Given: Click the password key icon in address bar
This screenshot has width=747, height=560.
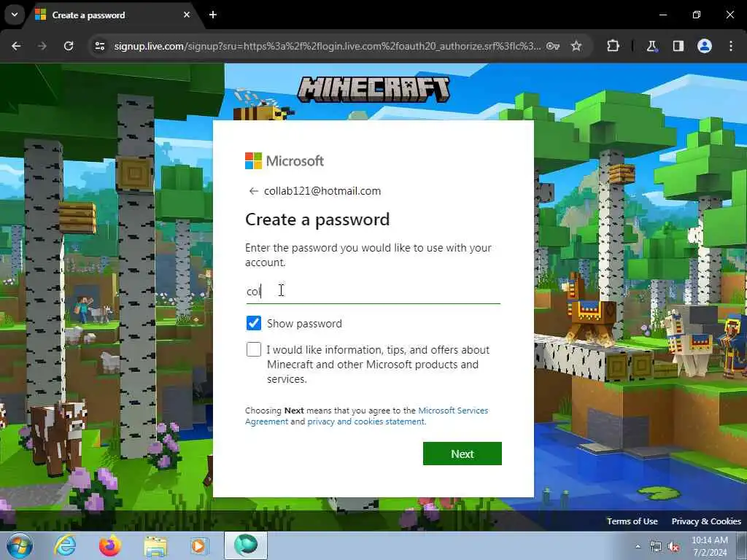Looking at the screenshot, I should 553,46.
